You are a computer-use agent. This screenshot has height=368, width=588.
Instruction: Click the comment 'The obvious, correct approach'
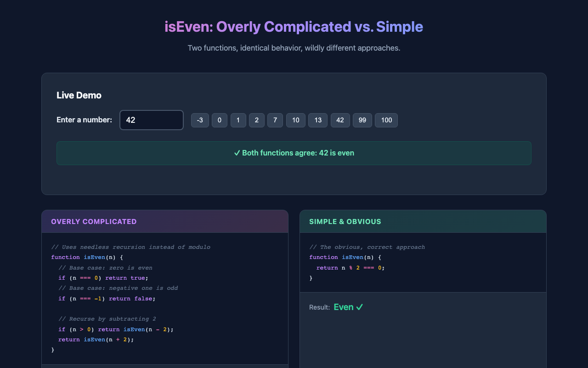coord(367,247)
